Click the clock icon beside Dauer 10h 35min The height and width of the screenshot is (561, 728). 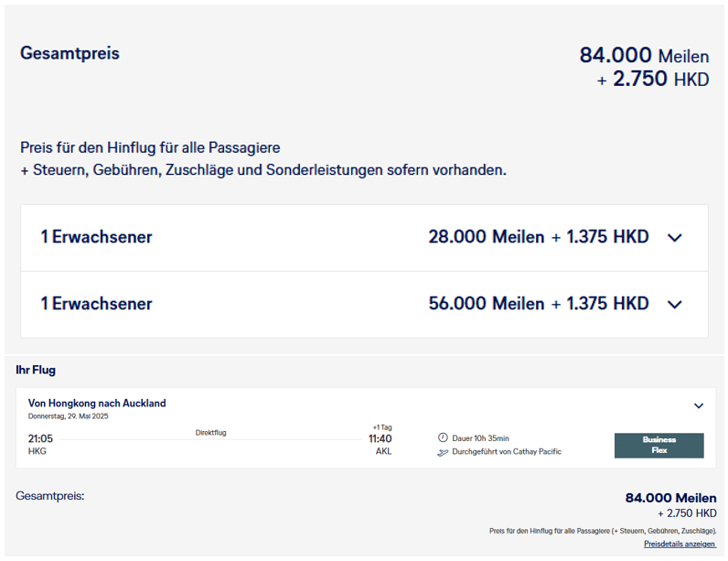[x=443, y=438]
